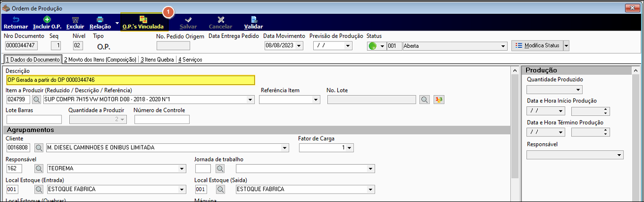Expand the arrow next to Relação

(117, 23)
